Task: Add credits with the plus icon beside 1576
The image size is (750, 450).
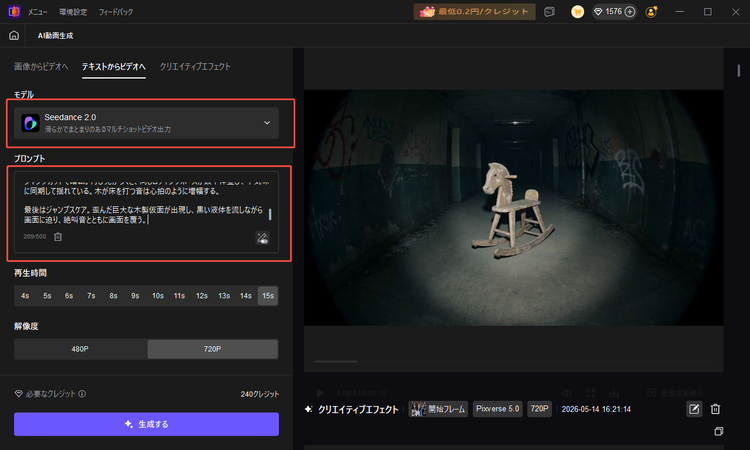Action: [x=630, y=11]
